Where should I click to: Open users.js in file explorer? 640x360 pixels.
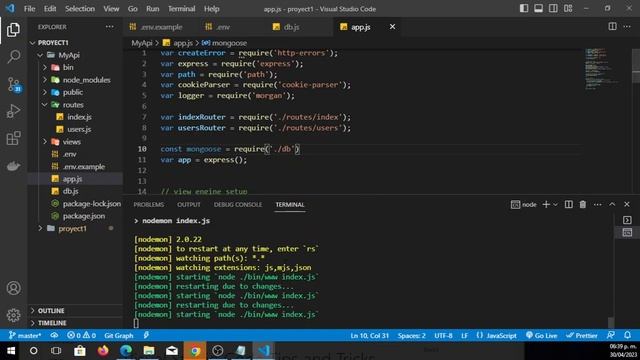pos(79,129)
